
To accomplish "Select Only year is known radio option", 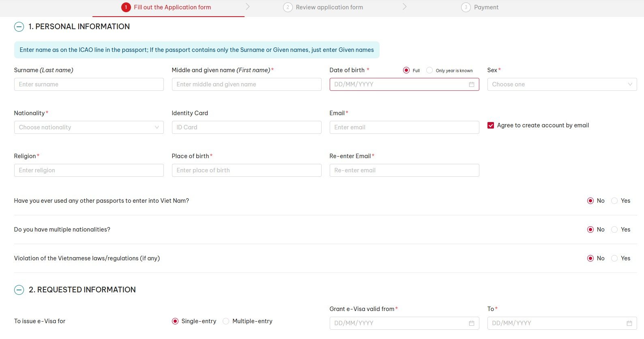I will tap(429, 70).
